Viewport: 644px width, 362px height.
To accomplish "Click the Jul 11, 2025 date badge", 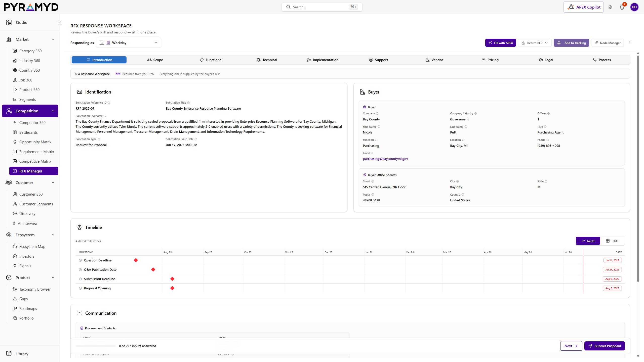I will coord(613,260).
